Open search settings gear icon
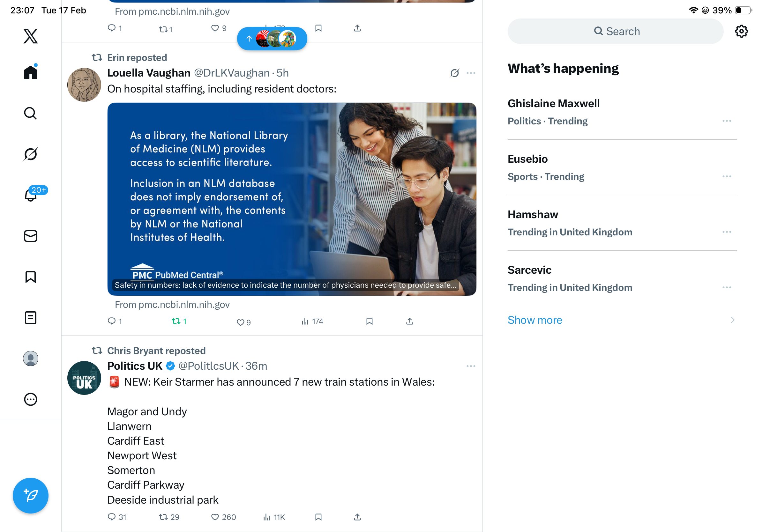This screenshot has width=762, height=532. tap(741, 31)
